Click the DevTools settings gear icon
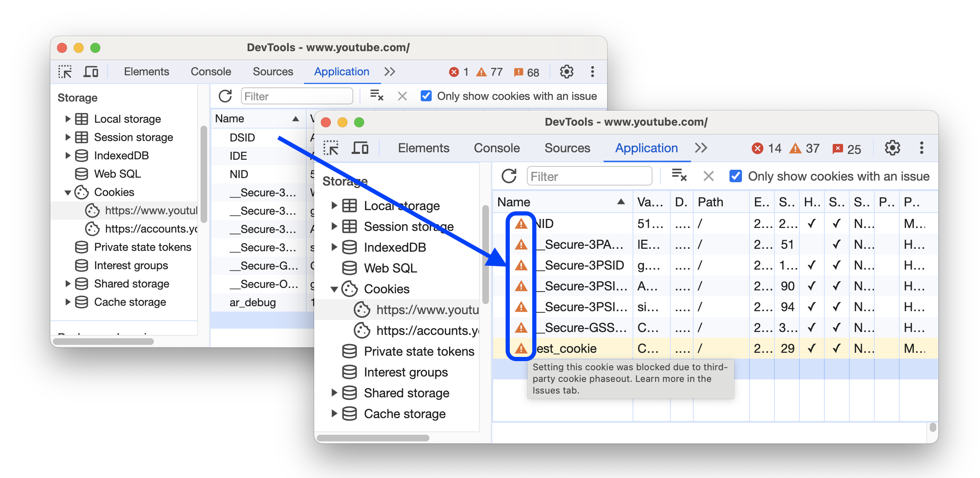Viewport: 980px width, 478px height. [890, 149]
